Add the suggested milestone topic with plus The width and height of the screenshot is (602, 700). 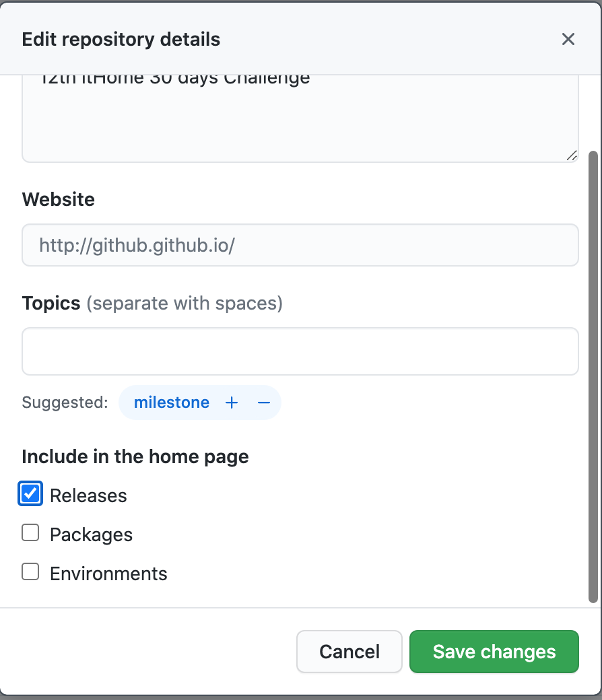click(232, 403)
